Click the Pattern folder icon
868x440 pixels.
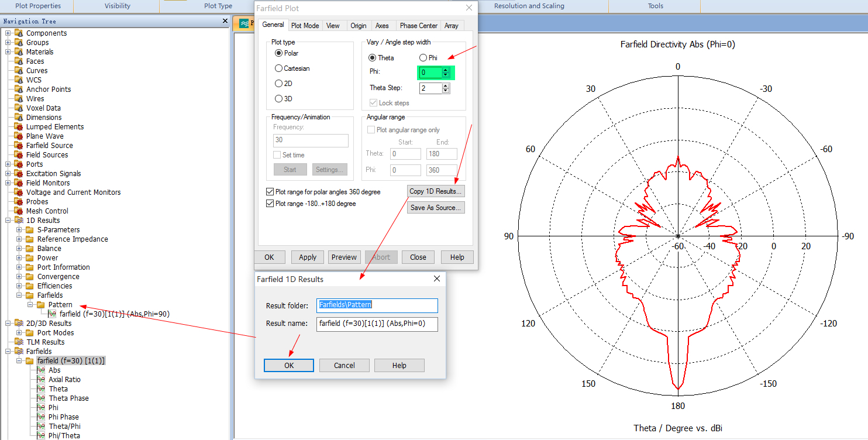click(41, 305)
